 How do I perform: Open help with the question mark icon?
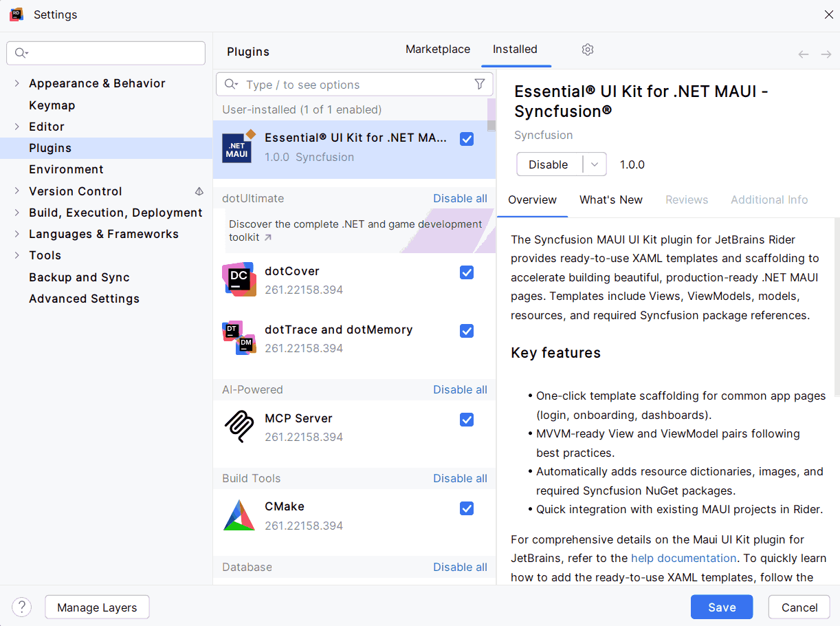pyautogui.click(x=22, y=607)
